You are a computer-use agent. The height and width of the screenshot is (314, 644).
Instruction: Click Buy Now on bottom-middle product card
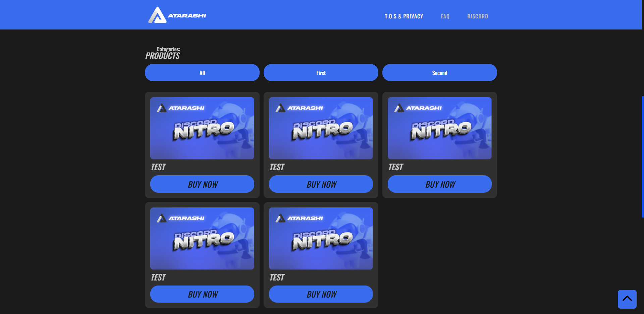[321, 294]
